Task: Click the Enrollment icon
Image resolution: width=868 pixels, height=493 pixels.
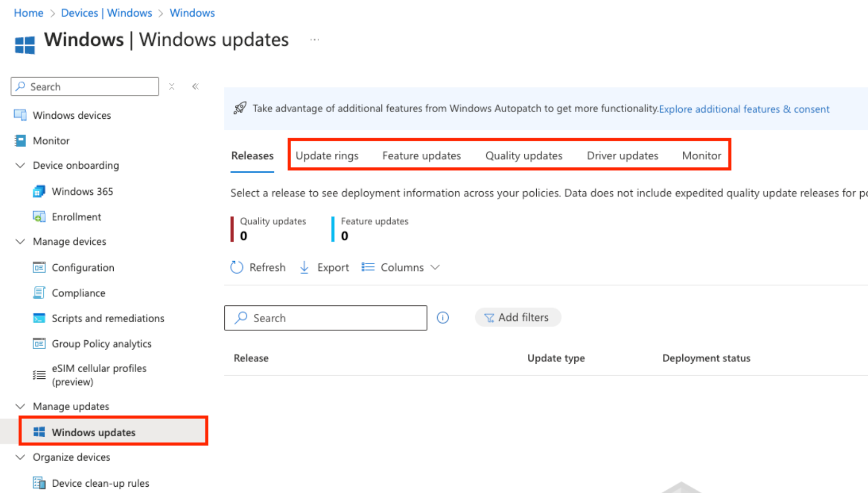Action: (39, 217)
